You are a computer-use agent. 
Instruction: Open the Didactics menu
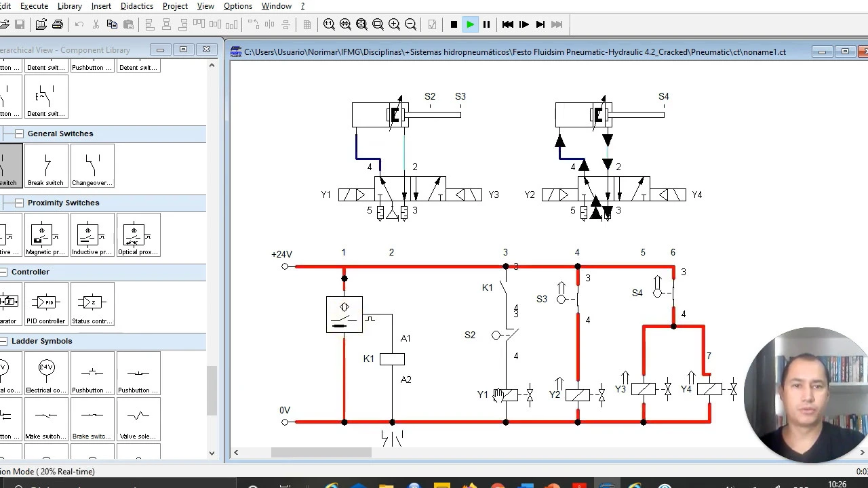(136, 6)
